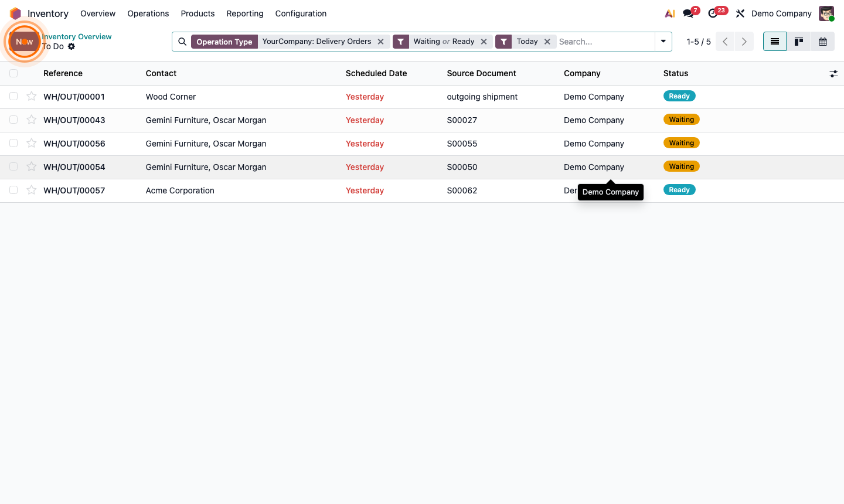This screenshot has height=504, width=844.
Task: Expand the search options dropdown arrow
Action: click(663, 42)
